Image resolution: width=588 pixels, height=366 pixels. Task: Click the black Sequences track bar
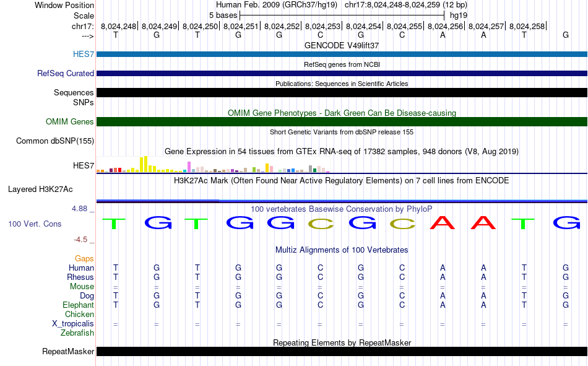click(342, 92)
